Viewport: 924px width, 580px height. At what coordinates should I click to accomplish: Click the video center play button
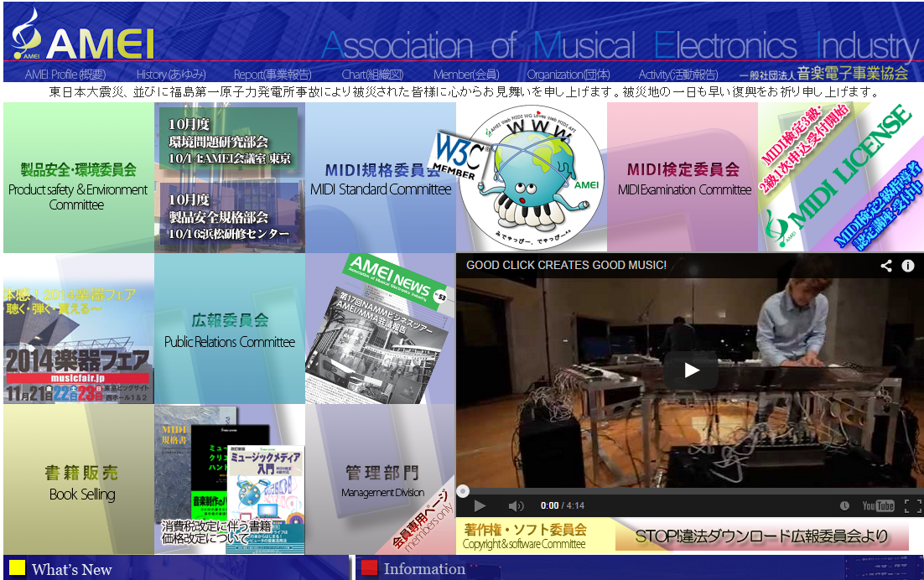691,370
